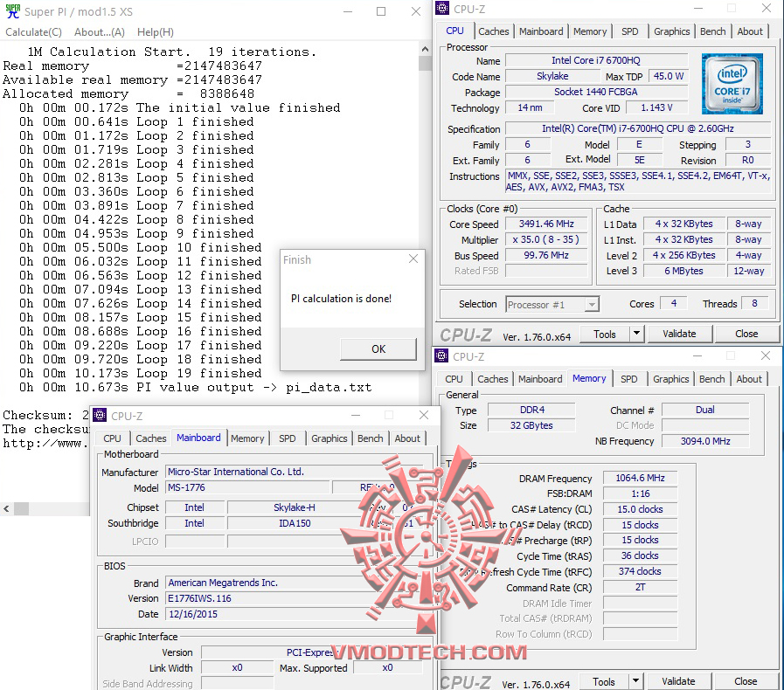Click Close button in Memory CPU-Z window
The height and width of the screenshot is (690, 784).
coord(745,681)
